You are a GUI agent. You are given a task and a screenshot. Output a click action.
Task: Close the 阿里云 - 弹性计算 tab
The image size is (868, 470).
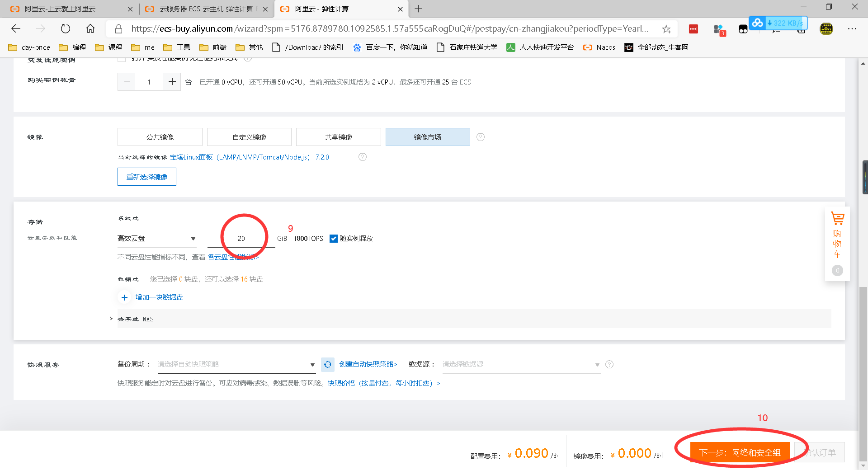(x=400, y=9)
